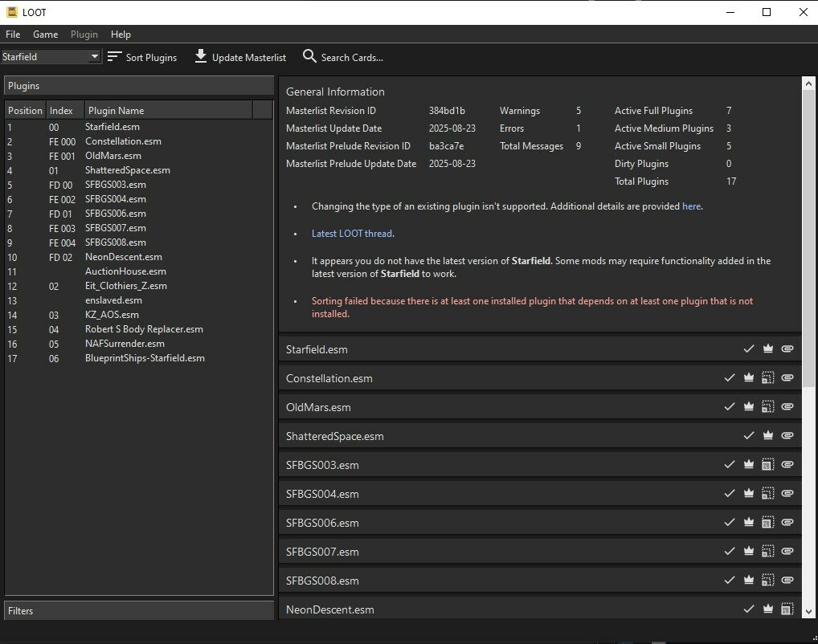818x644 pixels.
Task: Click the cards vertical scrollbar thumb
Action: pyautogui.click(x=808, y=238)
